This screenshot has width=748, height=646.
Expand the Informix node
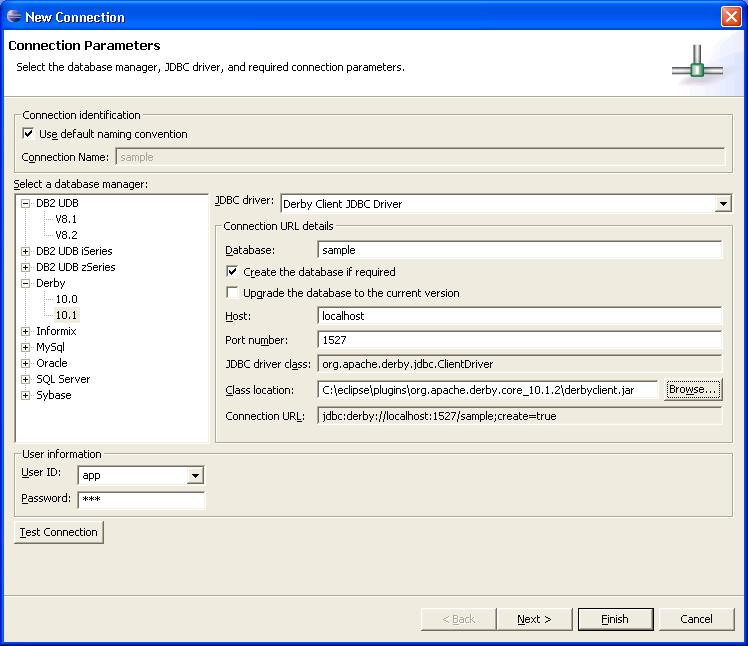click(26, 331)
